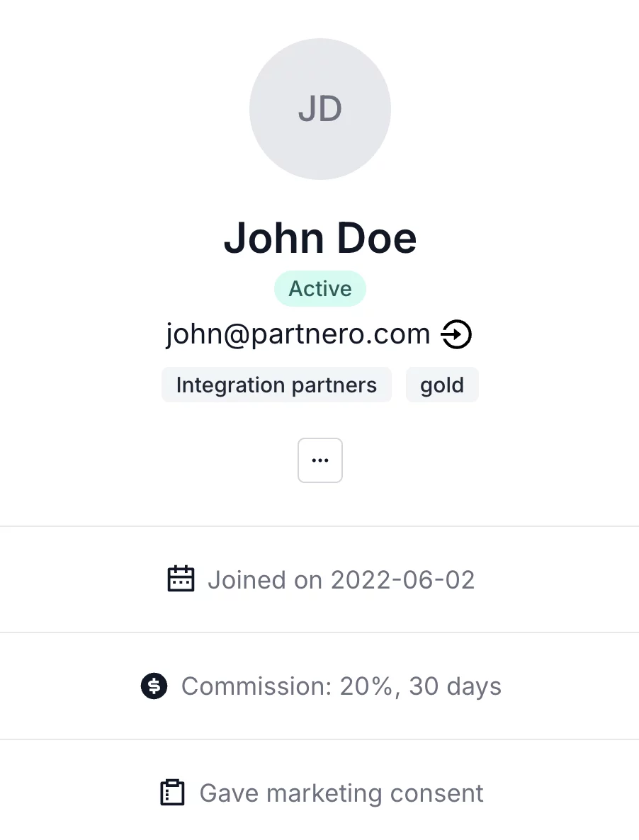This screenshot has width=639, height=840.
Task: Click the "30 days" commission period
Action: click(x=455, y=686)
